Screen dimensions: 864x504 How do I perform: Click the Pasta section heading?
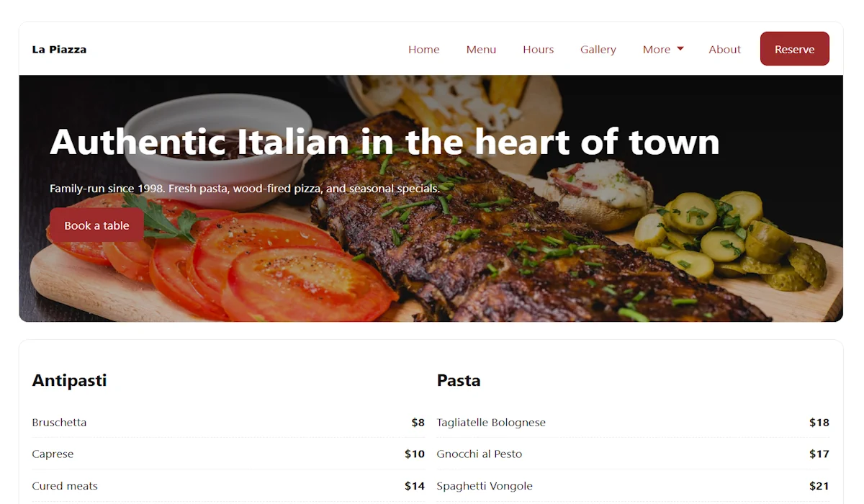click(458, 380)
